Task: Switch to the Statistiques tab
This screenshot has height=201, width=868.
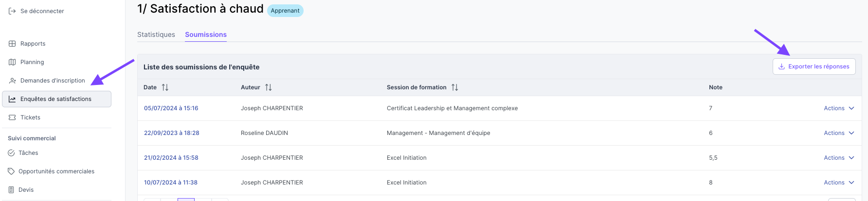Action: click(x=156, y=34)
